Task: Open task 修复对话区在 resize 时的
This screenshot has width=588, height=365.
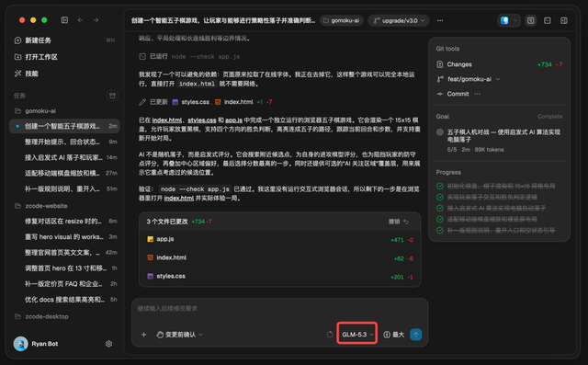Action: pos(64,221)
